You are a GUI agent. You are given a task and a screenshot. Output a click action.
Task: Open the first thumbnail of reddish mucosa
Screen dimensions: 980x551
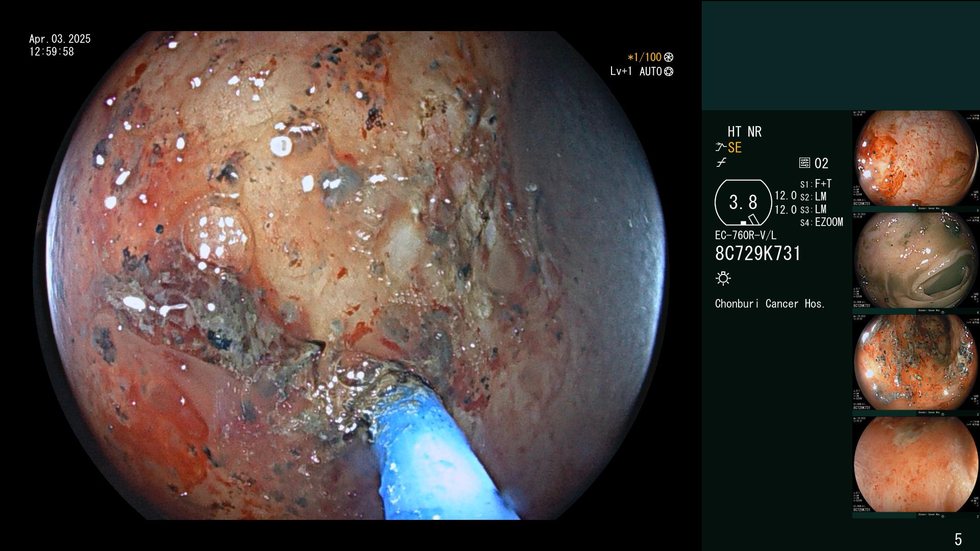click(x=915, y=159)
